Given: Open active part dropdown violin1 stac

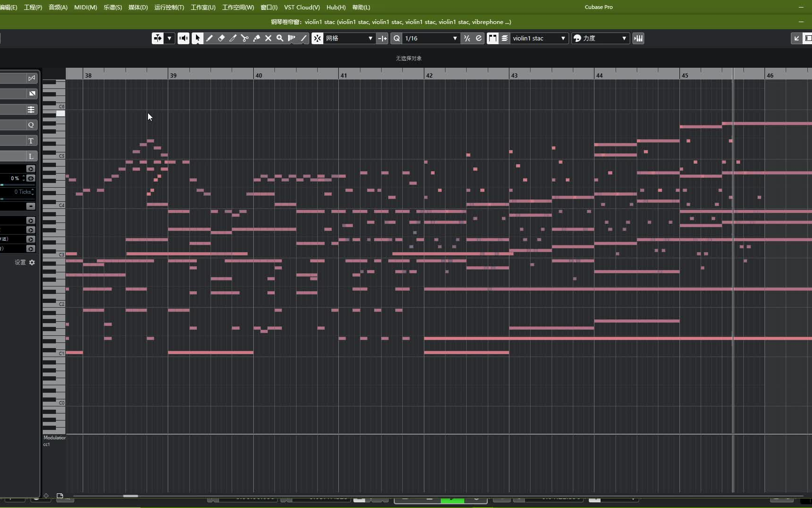Looking at the screenshot, I should click(x=539, y=38).
